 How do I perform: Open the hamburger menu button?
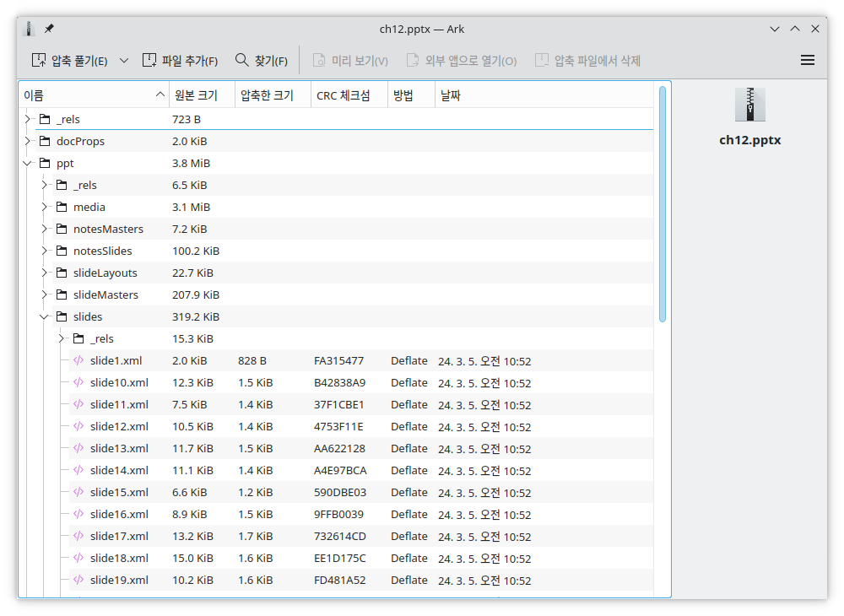(807, 60)
